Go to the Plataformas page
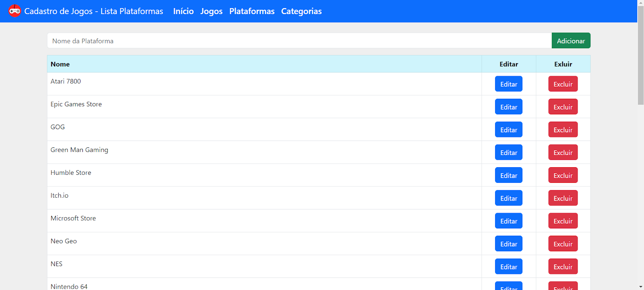 252,11
